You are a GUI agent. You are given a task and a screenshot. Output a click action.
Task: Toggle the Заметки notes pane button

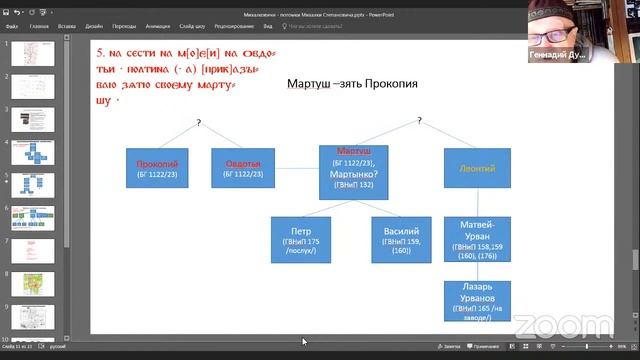click(x=449, y=347)
